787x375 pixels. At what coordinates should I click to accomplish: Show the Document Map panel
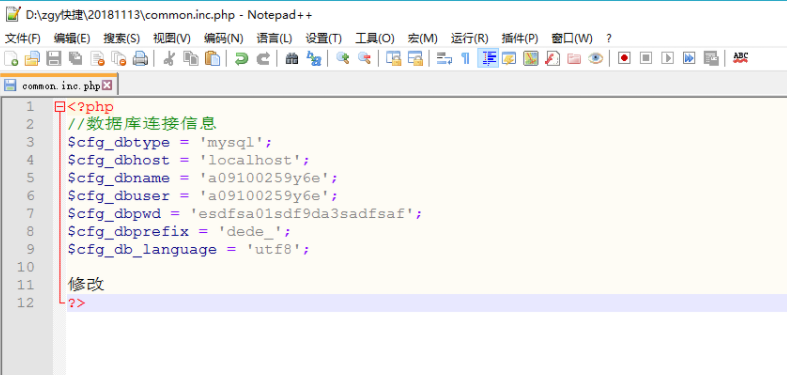[x=531, y=58]
